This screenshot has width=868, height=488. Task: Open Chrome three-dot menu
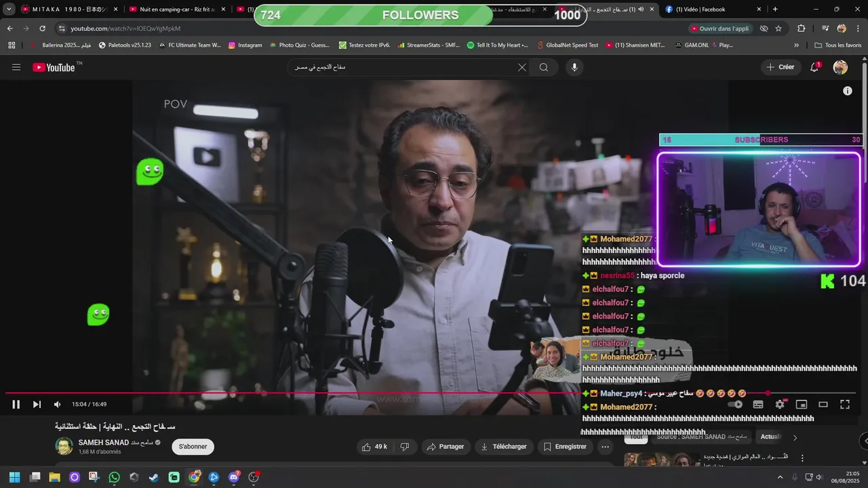pyautogui.click(x=858, y=28)
